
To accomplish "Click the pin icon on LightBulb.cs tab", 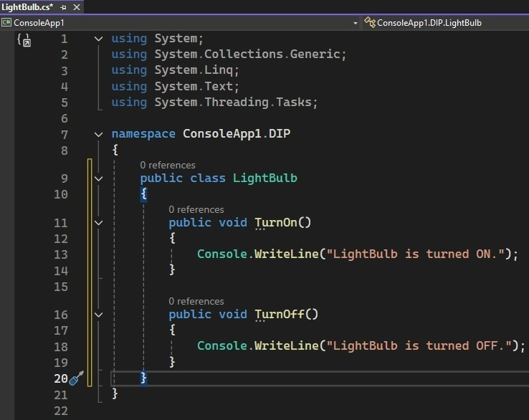I will (x=63, y=7).
